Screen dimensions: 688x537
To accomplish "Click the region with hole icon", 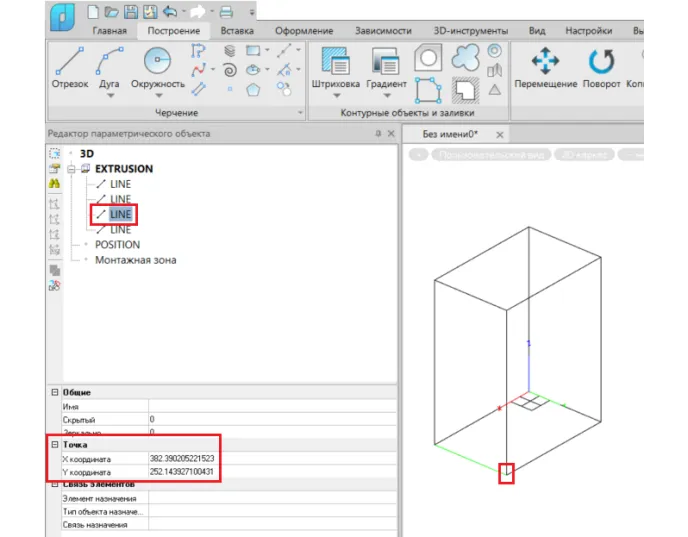I will [x=428, y=57].
